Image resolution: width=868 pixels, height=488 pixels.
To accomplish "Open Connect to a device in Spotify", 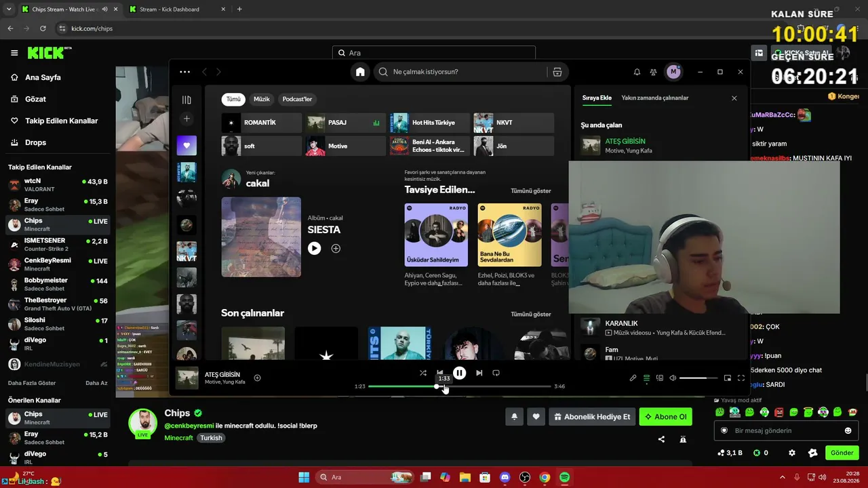I will (659, 378).
